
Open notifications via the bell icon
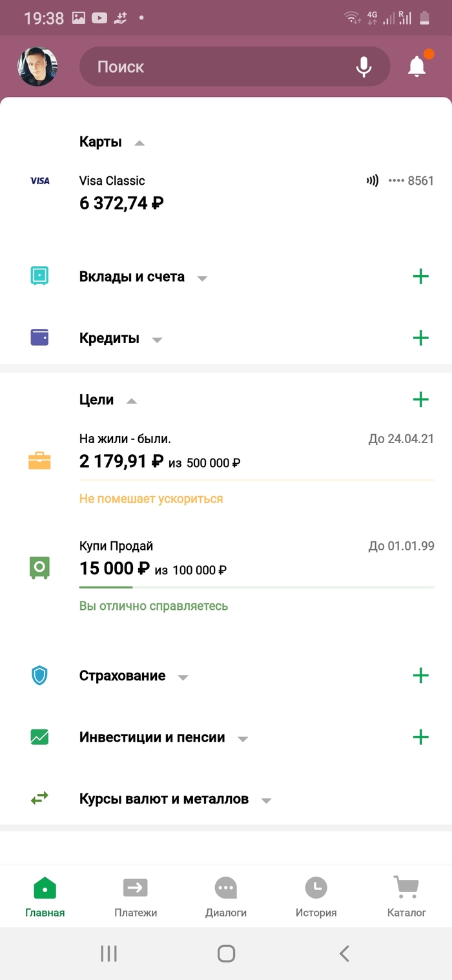[417, 66]
